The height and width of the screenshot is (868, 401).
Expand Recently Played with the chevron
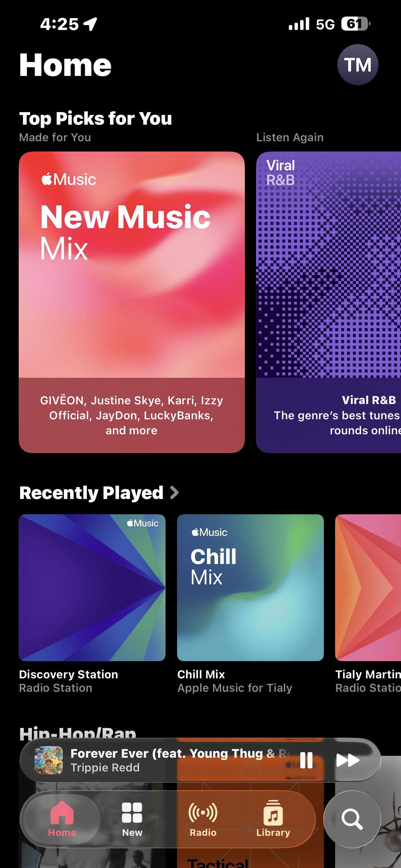174,493
